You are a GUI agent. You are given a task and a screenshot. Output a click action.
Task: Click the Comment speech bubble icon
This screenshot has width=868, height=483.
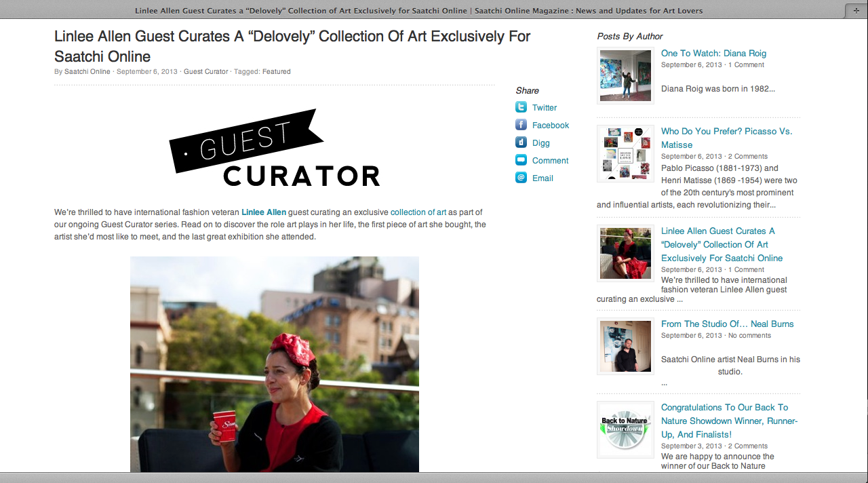[x=521, y=160]
